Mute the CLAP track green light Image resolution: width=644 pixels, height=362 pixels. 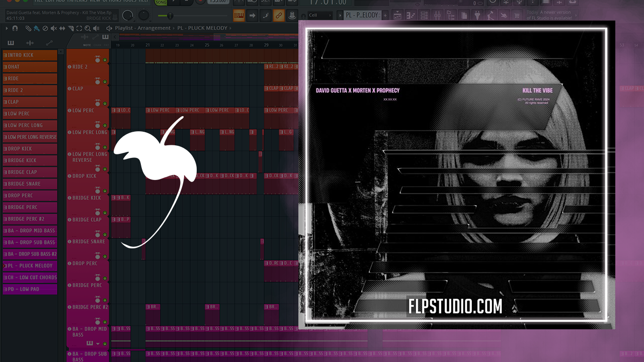click(105, 104)
